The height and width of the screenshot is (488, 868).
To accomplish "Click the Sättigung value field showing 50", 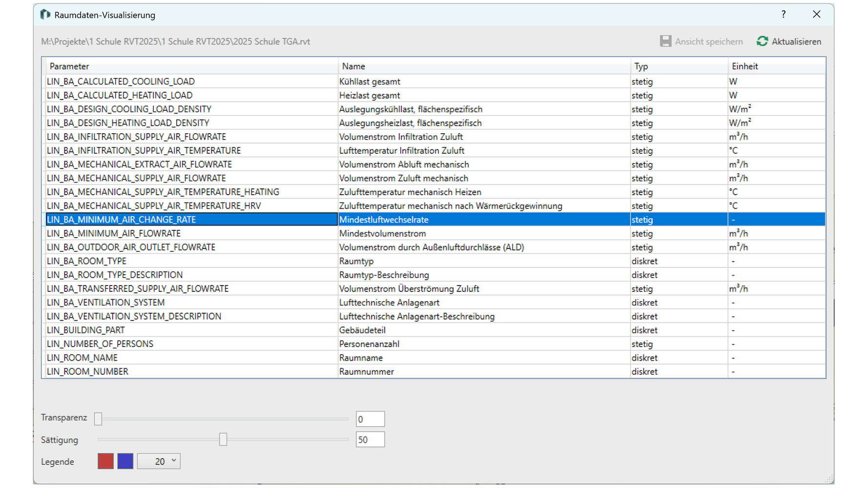I will [x=370, y=440].
